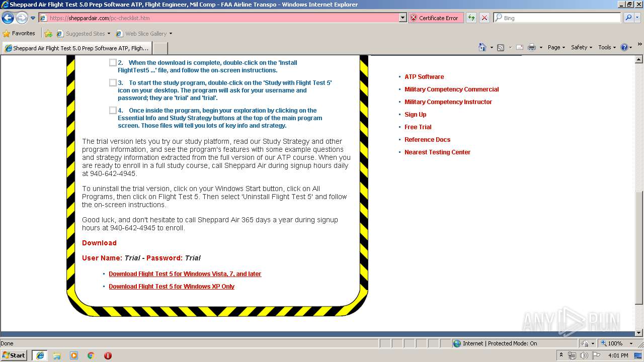Click the red Opera taskbar icon
644x362 pixels.
click(108, 355)
